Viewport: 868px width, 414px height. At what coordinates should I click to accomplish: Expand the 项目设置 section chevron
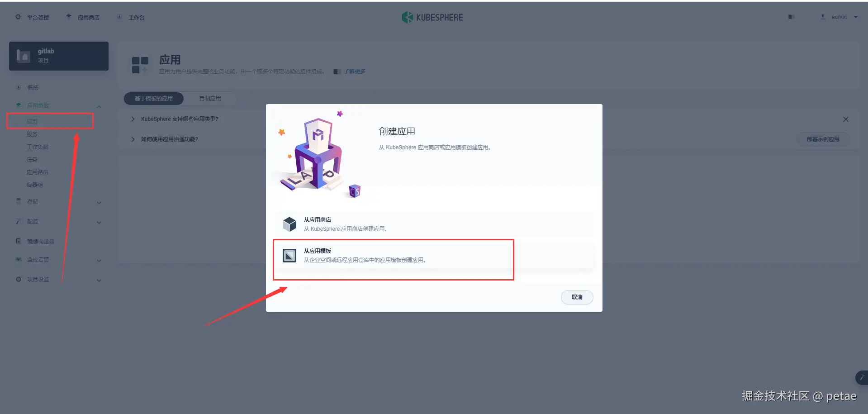pos(99,281)
